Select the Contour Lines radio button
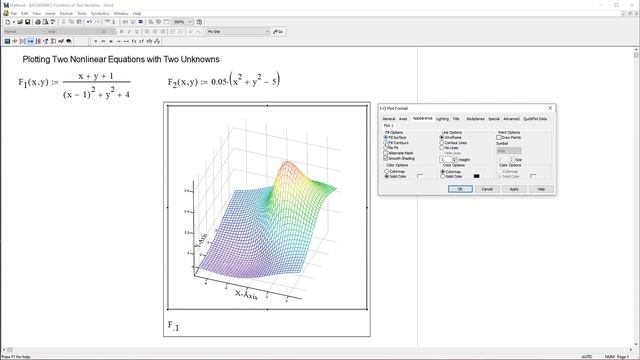 pos(442,143)
